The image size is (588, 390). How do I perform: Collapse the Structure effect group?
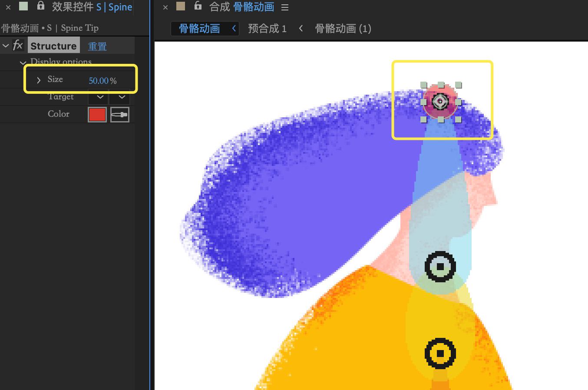(x=6, y=46)
